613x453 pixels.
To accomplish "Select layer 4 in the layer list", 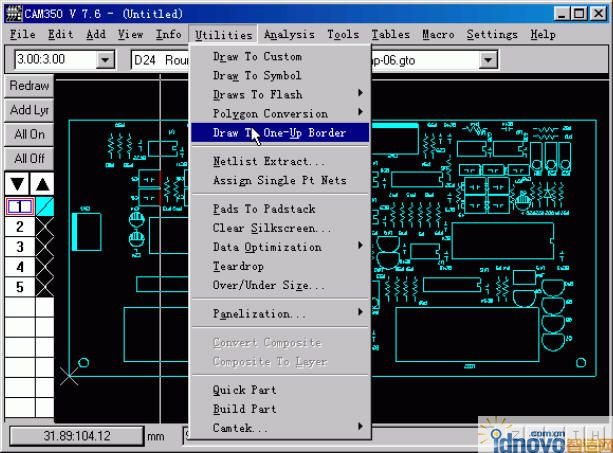I will tap(20, 267).
